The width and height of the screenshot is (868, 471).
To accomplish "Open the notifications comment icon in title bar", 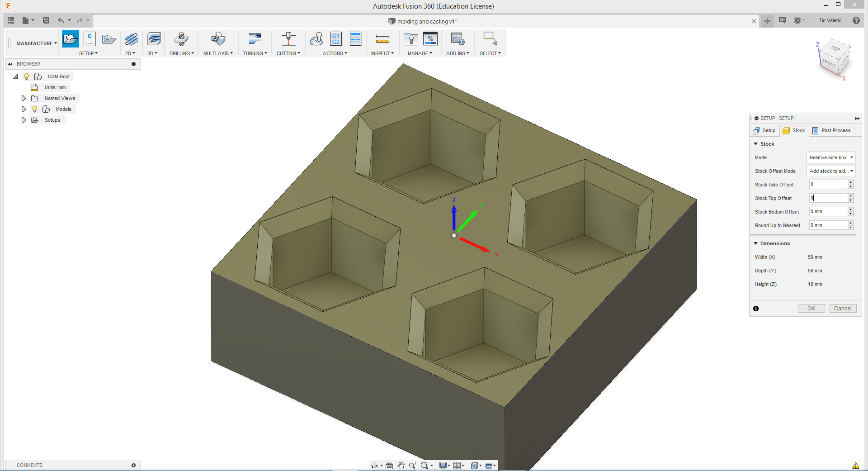I will [x=783, y=20].
